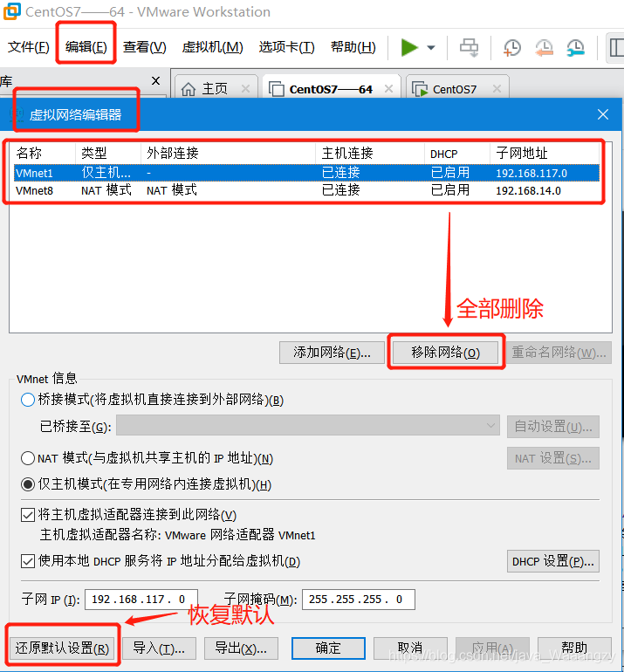Click the 帮助 button at dialog bottom
This screenshot has height=672, width=624.
pyautogui.click(x=575, y=648)
